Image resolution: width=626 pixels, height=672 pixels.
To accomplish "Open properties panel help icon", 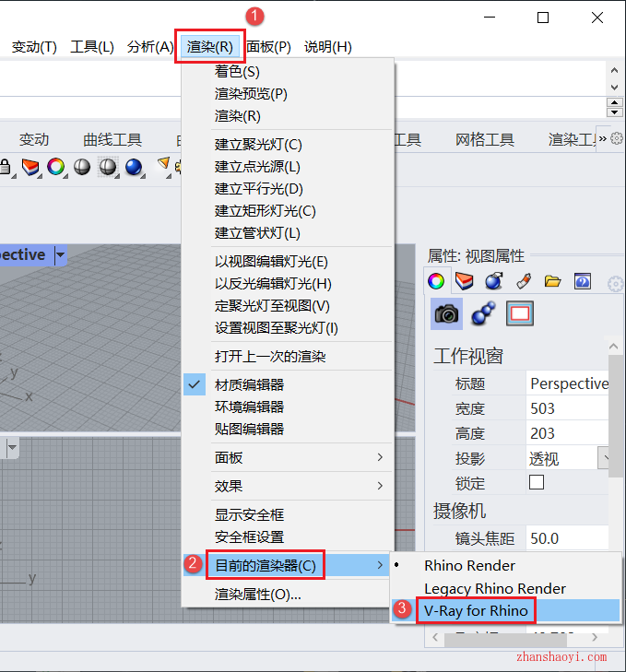I will (x=583, y=281).
